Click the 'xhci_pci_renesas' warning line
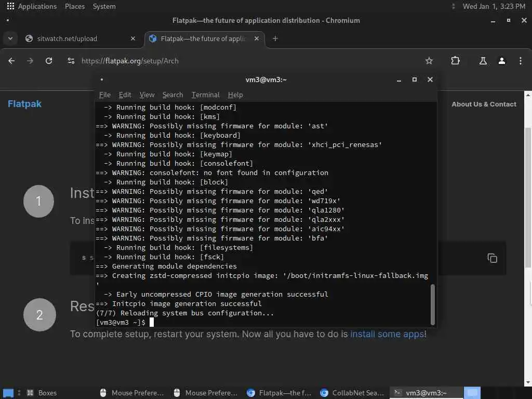This screenshot has width=532, height=399. click(x=239, y=145)
